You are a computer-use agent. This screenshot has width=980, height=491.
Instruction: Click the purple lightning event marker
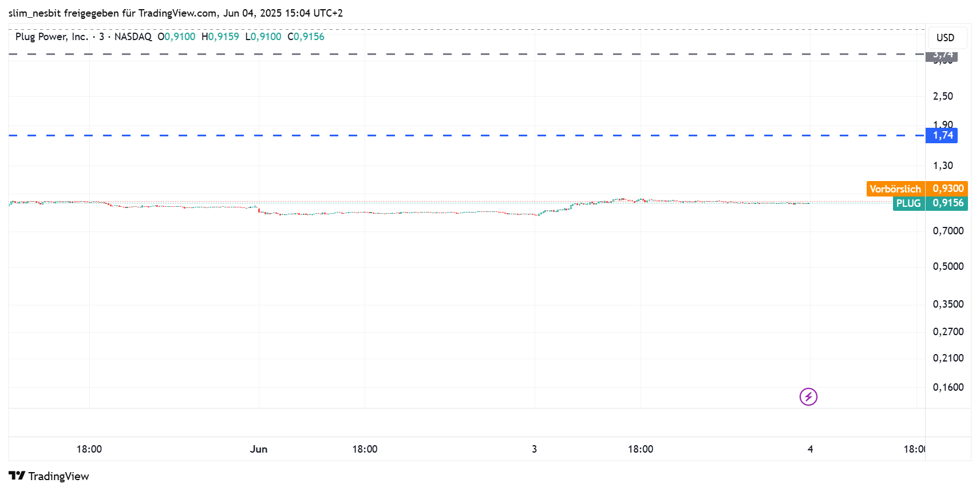808,396
